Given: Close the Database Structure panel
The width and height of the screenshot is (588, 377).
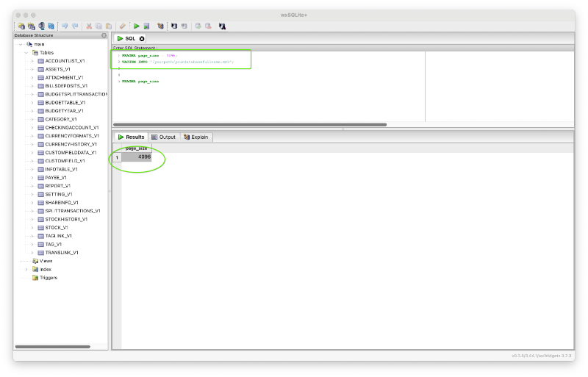Looking at the screenshot, I should [104, 35].
